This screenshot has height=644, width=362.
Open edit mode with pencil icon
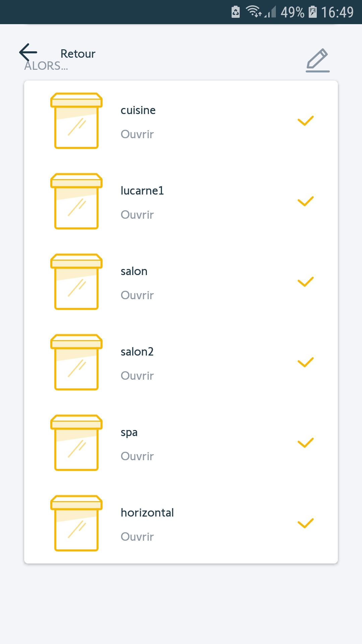317,60
